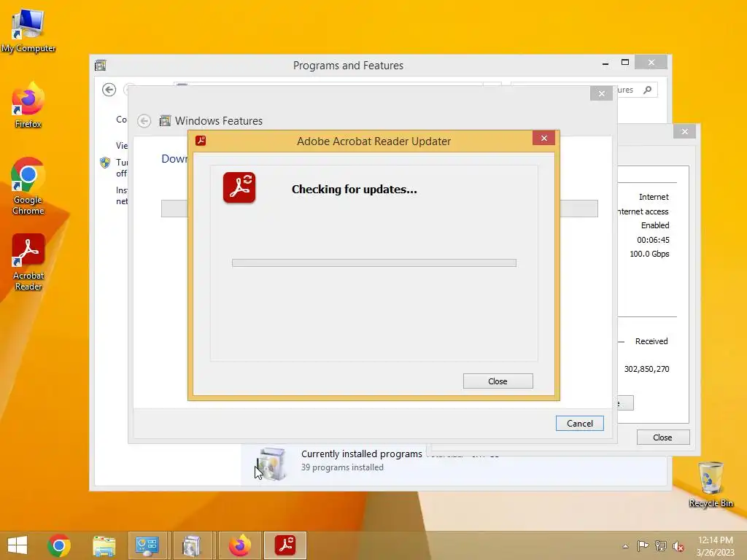Select the received bytes value 302,850,270
747x560 pixels.
pos(646,369)
